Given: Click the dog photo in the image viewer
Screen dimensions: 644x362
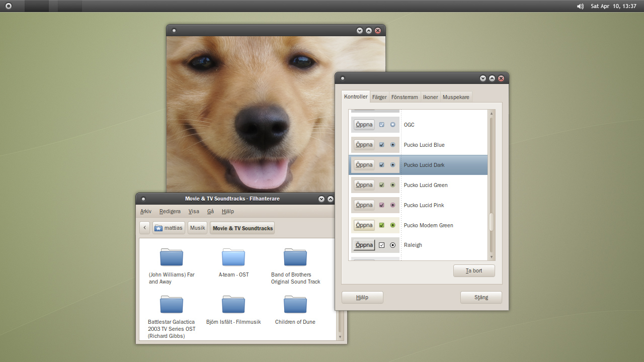Looking at the screenshot, I should click(x=276, y=113).
